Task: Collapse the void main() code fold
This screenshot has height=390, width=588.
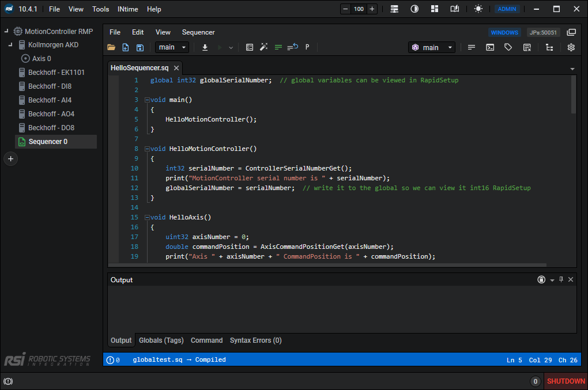Action: [147, 100]
